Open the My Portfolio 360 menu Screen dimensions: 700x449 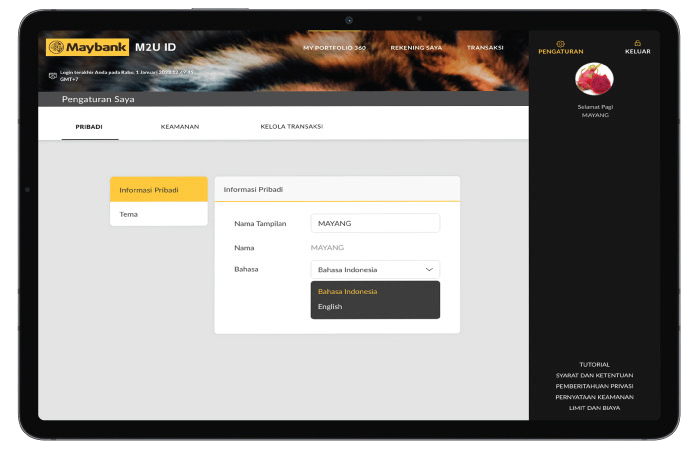point(334,48)
